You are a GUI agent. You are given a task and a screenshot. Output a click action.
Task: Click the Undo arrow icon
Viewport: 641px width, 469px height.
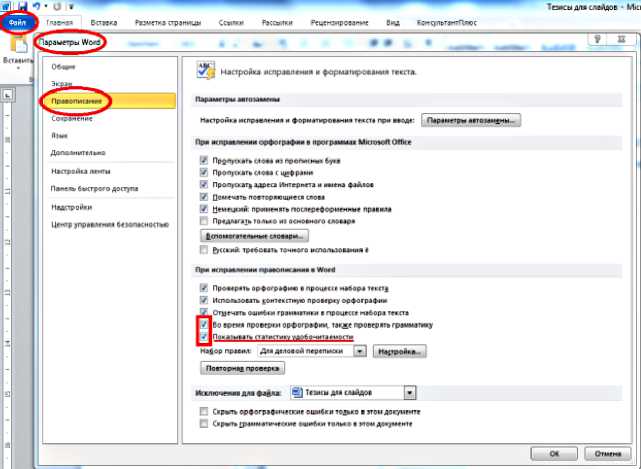point(37,6)
